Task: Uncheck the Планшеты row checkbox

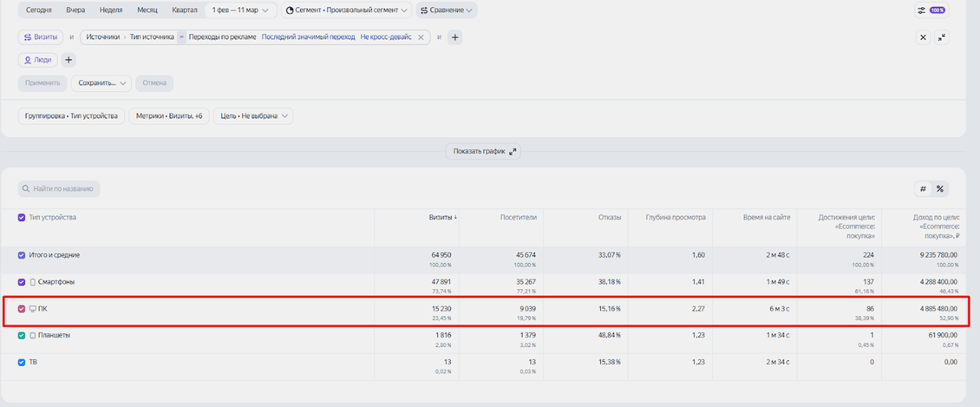Action: pos(22,336)
